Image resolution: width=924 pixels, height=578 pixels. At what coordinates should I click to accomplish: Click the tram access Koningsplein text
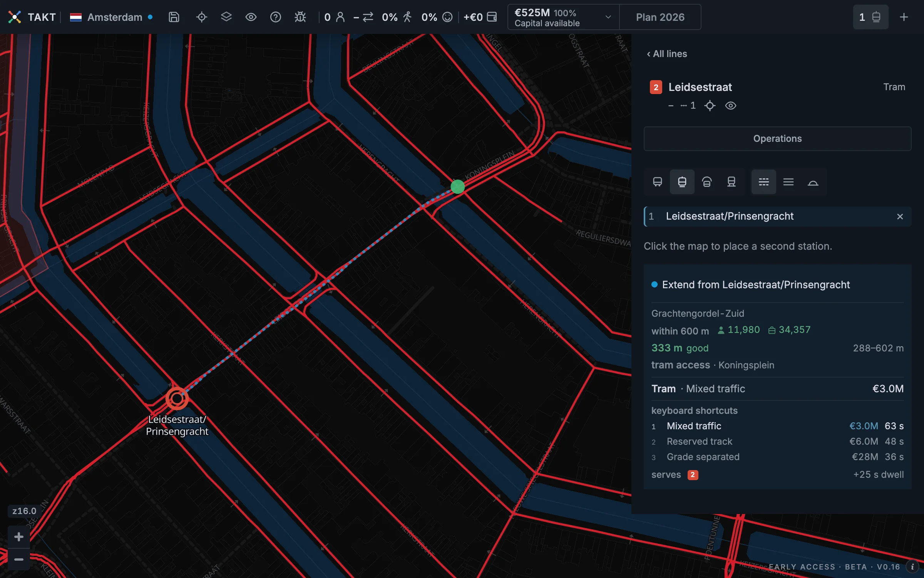[713, 365]
